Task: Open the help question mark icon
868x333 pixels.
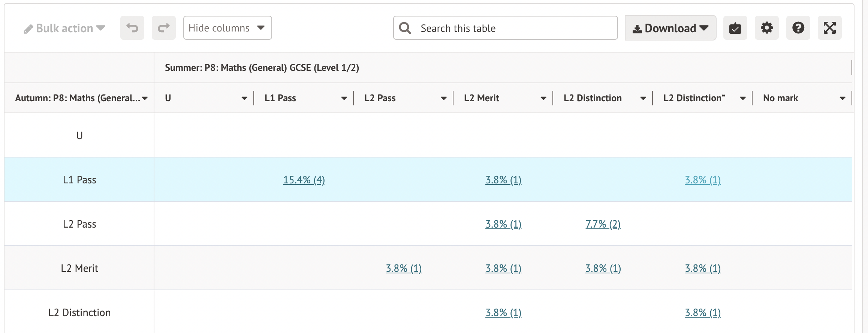Action: click(798, 28)
